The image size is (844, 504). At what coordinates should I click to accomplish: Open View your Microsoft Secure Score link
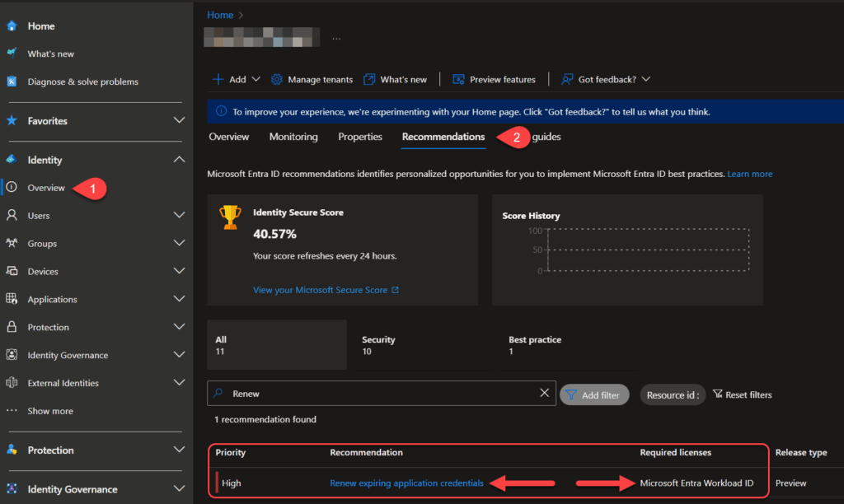(x=326, y=290)
